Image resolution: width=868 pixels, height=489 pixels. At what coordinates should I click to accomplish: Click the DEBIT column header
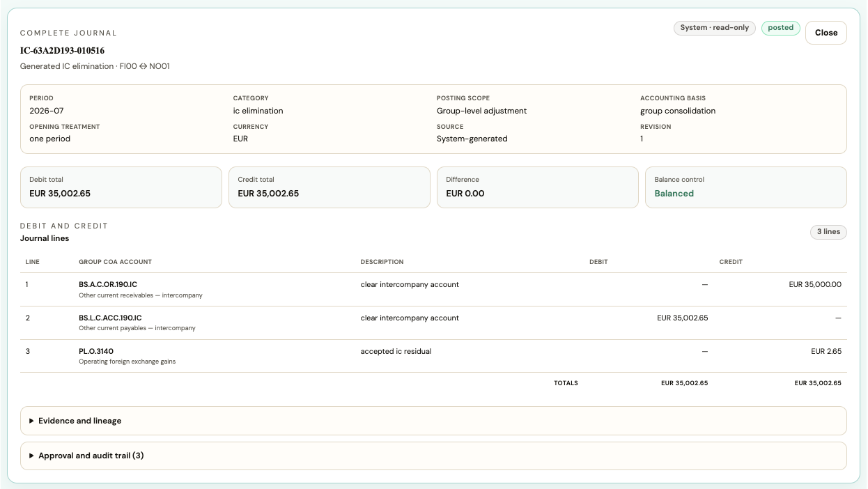pos(598,262)
